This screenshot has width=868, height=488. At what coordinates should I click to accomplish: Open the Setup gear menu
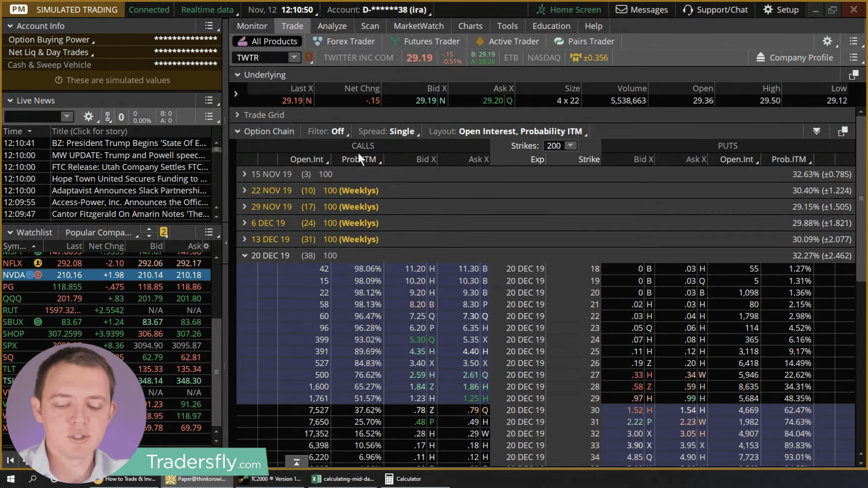(x=781, y=10)
